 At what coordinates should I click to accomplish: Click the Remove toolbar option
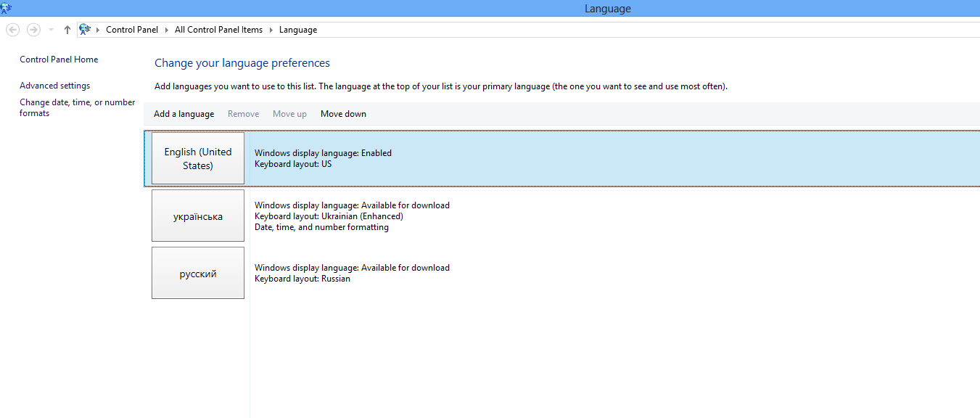click(x=243, y=113)
